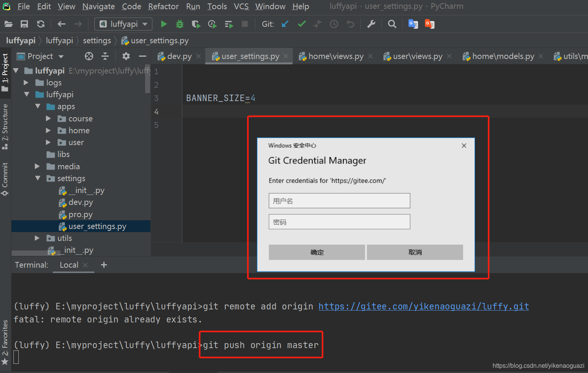This screenshot has height=373, width=588.
Task: Collapse the apps folder
Action: (38, 106)
